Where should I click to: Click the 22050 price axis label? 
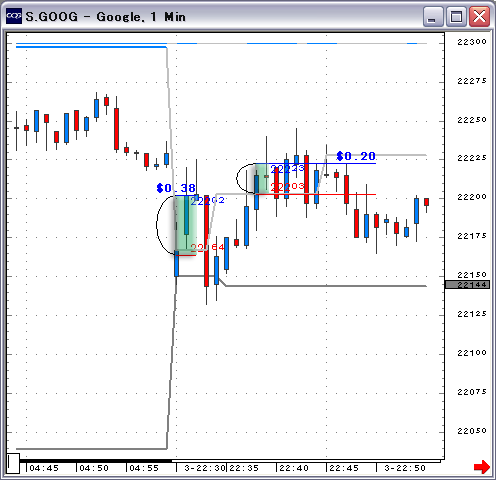(472, 431)
